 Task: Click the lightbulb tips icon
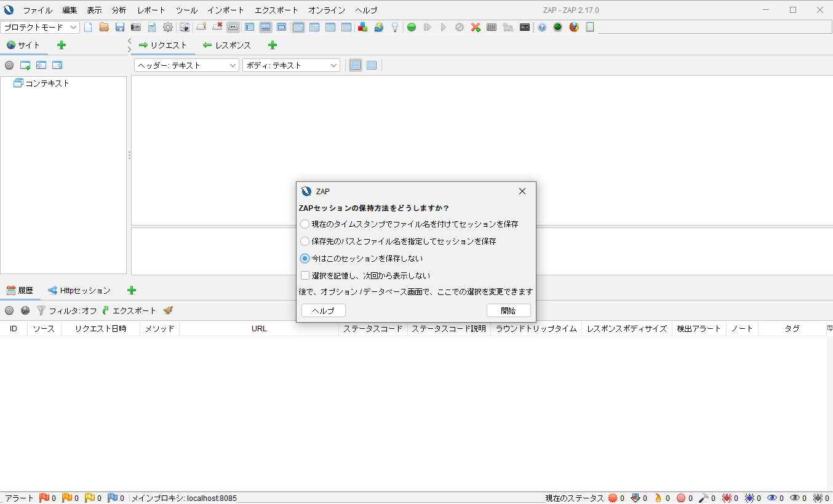pyautogui.click(x=395, y=27)
